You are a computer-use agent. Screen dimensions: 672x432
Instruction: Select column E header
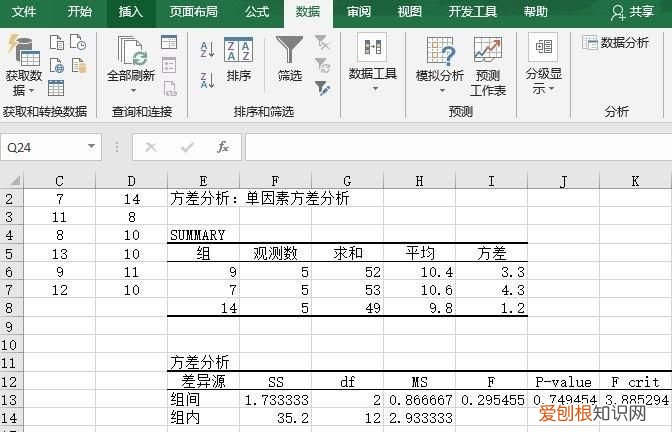[203, 180]
